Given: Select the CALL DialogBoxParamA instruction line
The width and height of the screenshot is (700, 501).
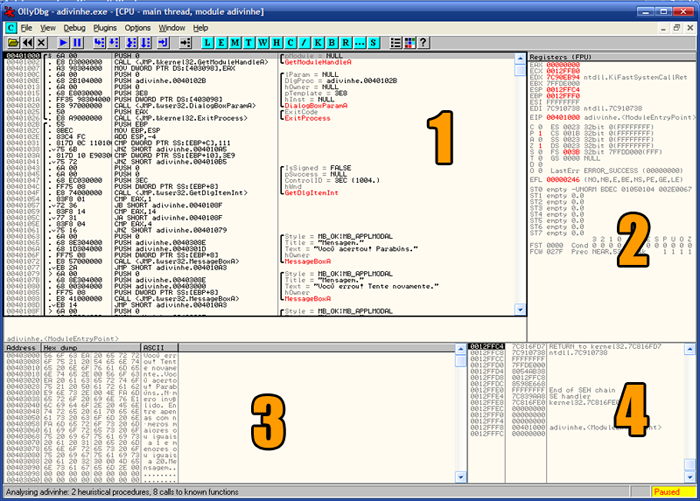Looking at the screenshot, I should [259, 106].
